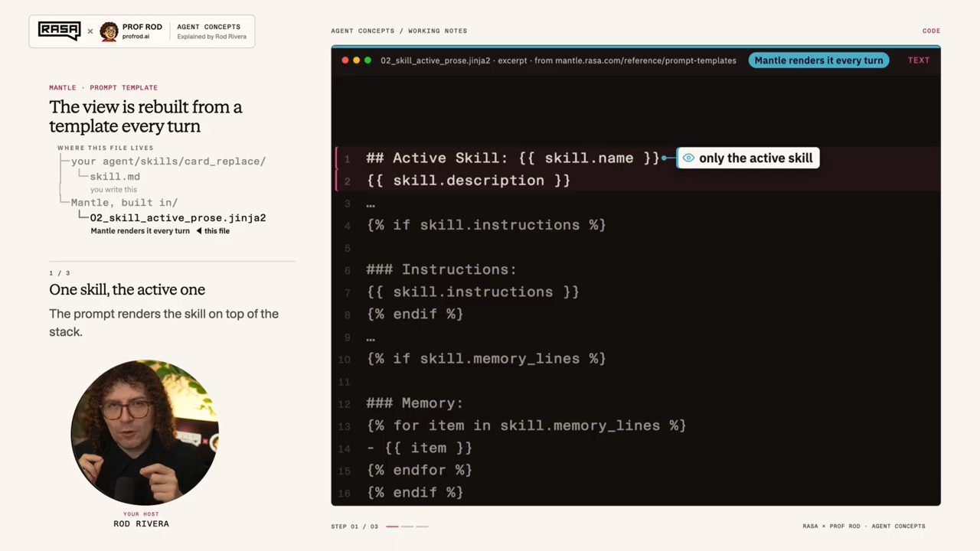The width and height of the screenshot is (980, 551).
Task: Select skill.md in the file tree
Action: 115,177
